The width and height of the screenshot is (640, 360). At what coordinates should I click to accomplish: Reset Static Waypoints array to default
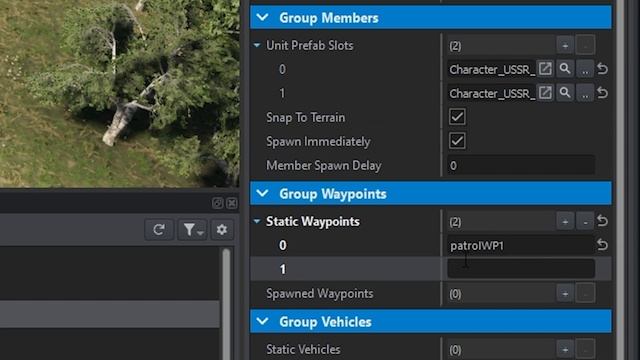click(x=602, y=221)
